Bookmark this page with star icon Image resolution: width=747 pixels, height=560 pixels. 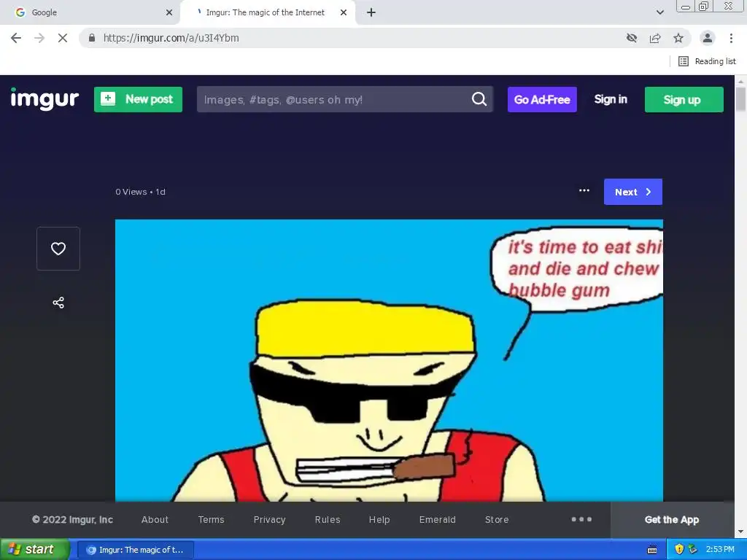point(678,38)
